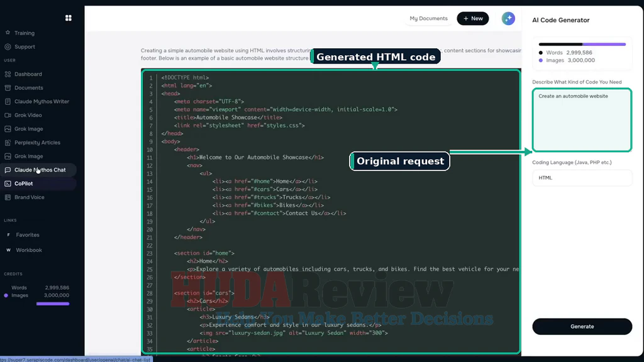Image resolution: width=644 pixels, height=362 pixels.
Task: Click the Workbook W letter icon
Action: pos(8,250)
